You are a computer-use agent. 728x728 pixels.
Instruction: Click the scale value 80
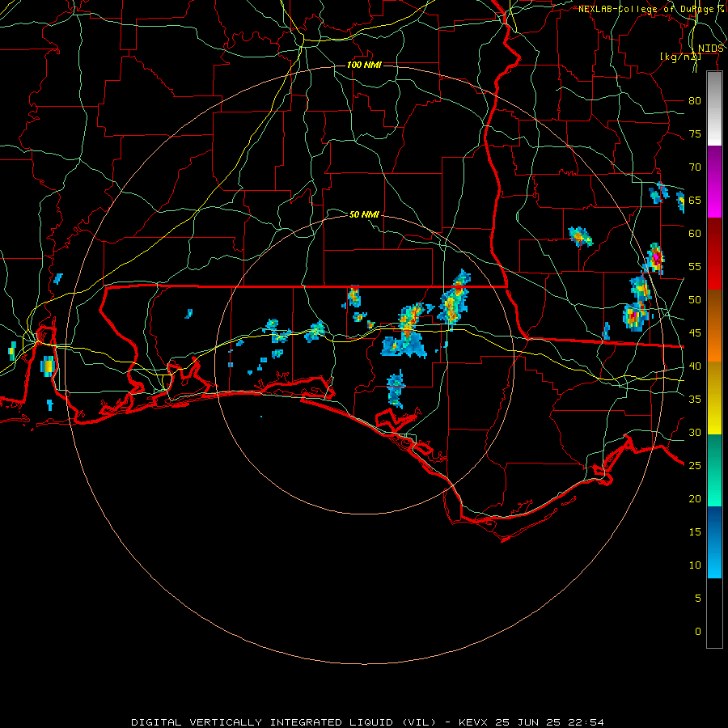[695, 101]
